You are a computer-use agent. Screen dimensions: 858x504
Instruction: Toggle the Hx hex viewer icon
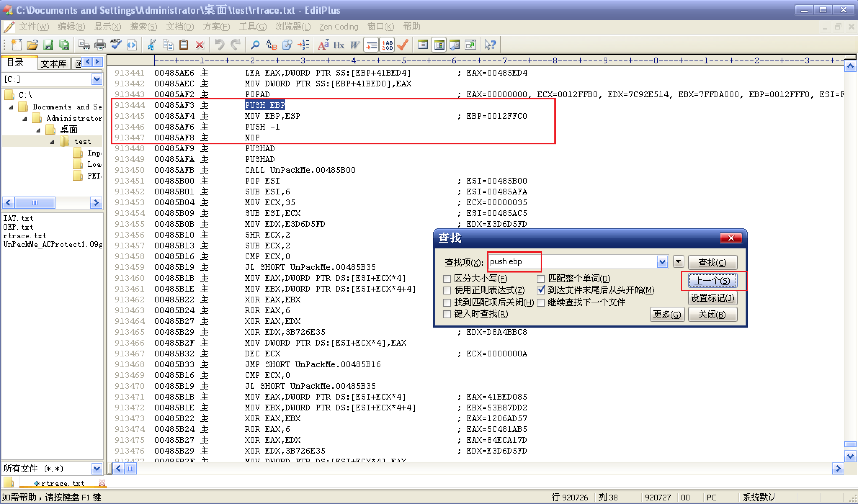(338, 45)
